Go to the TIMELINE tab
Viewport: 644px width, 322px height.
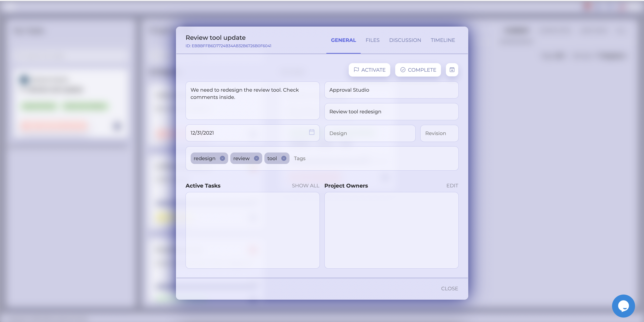point(442,40)
